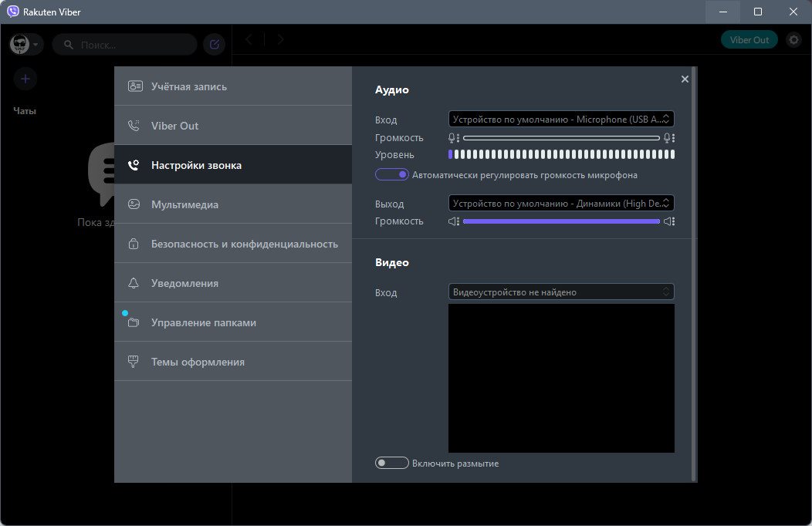The height and width of the screenshot is (526, 812).
Task: Toggle automatic microphone volume adjustment
Action: (x=391, y=175)
